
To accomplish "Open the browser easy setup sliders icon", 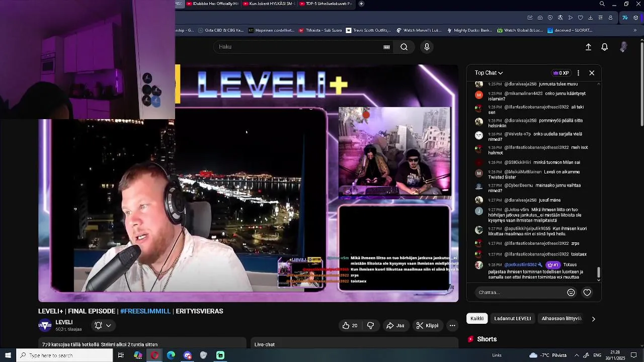I will coord(600,18).
